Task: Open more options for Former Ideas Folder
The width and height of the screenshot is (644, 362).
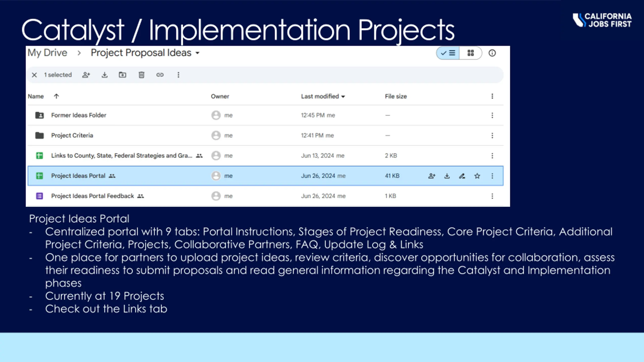Action: pyautogui.click(x=492, y=115)
